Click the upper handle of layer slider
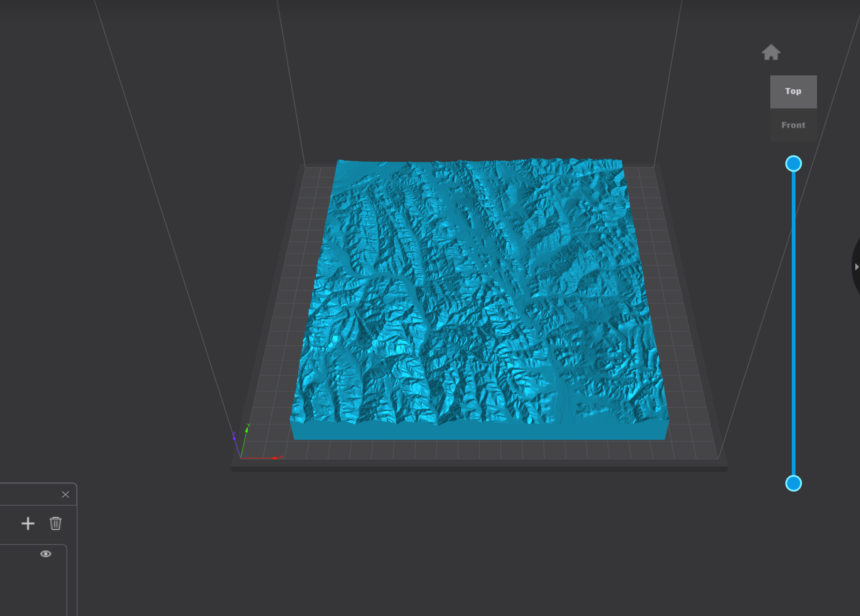860x616 pixels. (794, 164)
